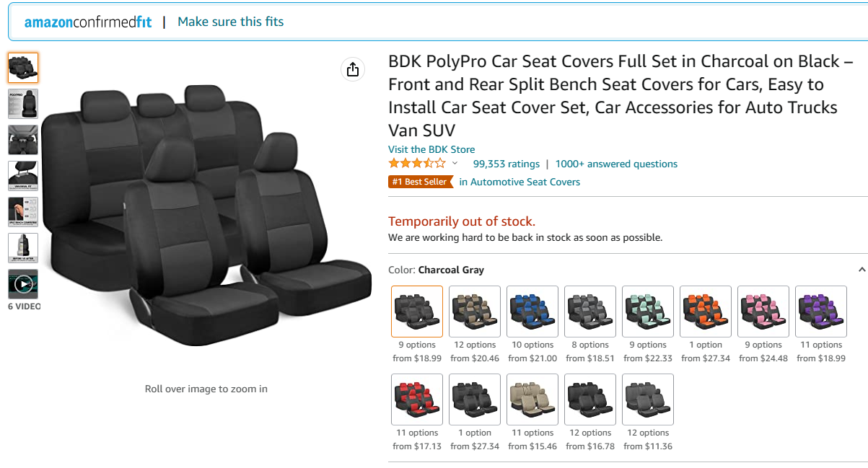The height and width of the screenshot is (468, 868).
Task: Collapse the Color options section chevron
Action: click(862, 270)
